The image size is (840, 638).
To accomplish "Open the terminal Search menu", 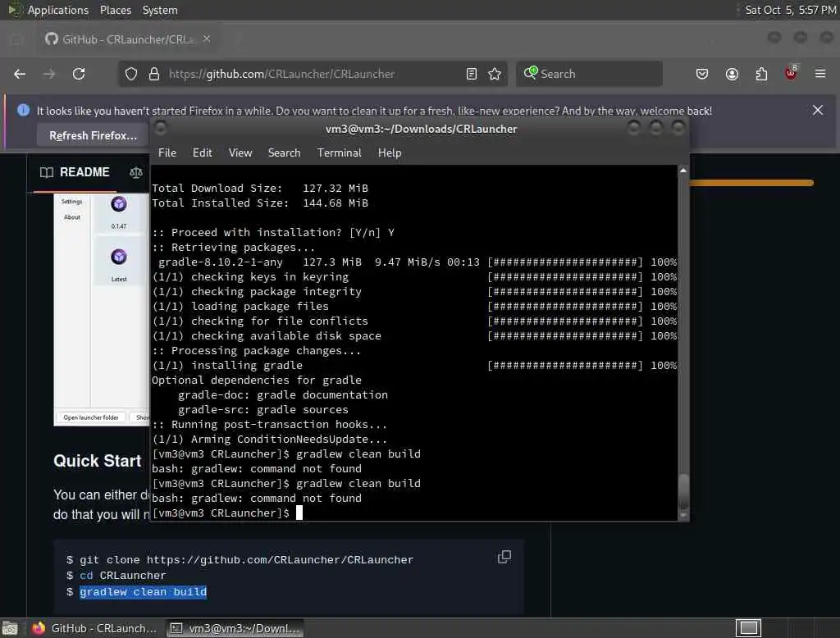I will pyautogui.click(x=284, y=153).
